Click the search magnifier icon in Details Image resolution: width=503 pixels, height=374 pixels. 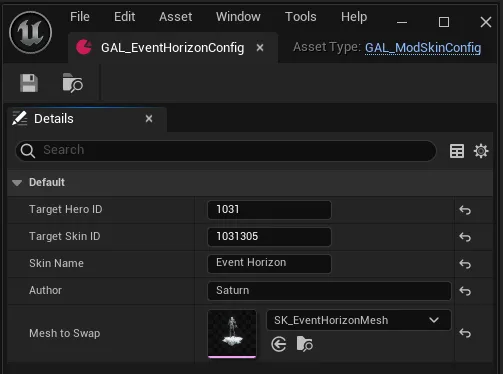[28, 151]
